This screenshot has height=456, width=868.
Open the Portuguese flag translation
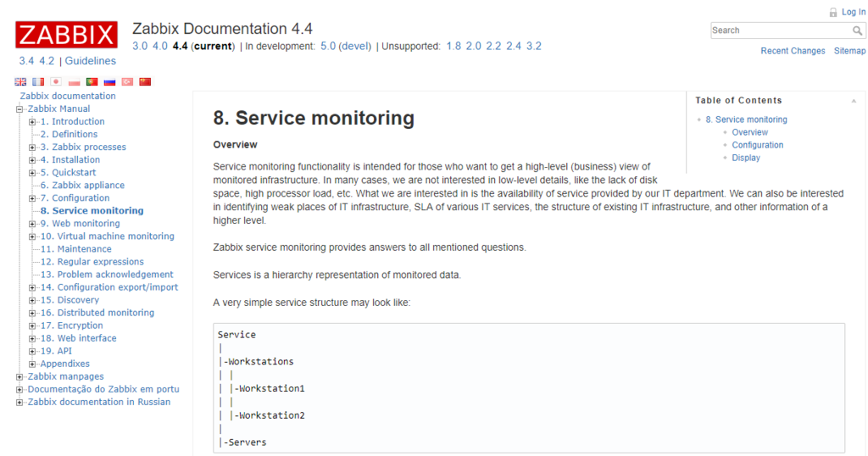(92, 82)
